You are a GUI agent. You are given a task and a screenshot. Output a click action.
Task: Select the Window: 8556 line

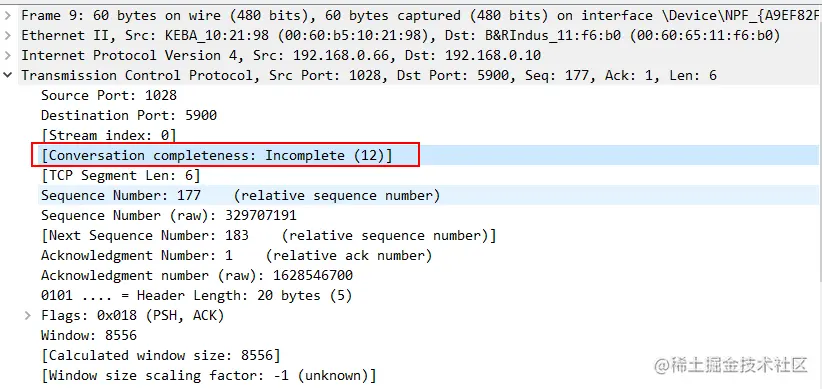tap(89, 336)
